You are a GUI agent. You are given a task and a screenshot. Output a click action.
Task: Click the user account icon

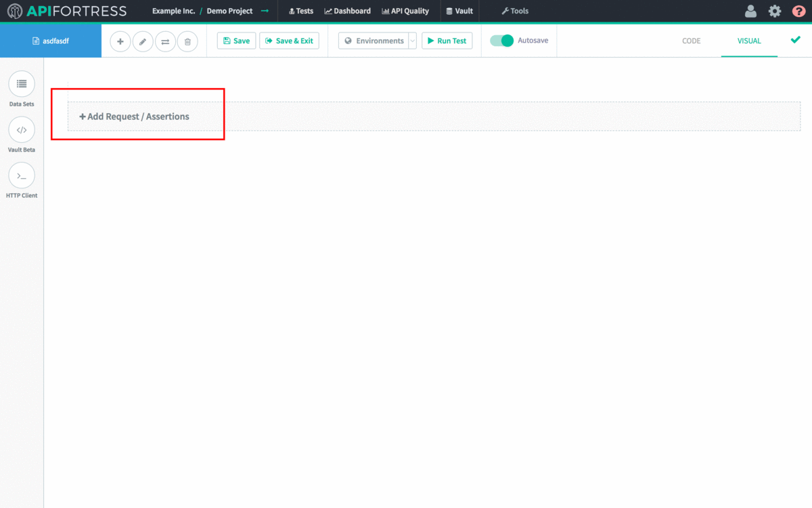tap(750, 11)
